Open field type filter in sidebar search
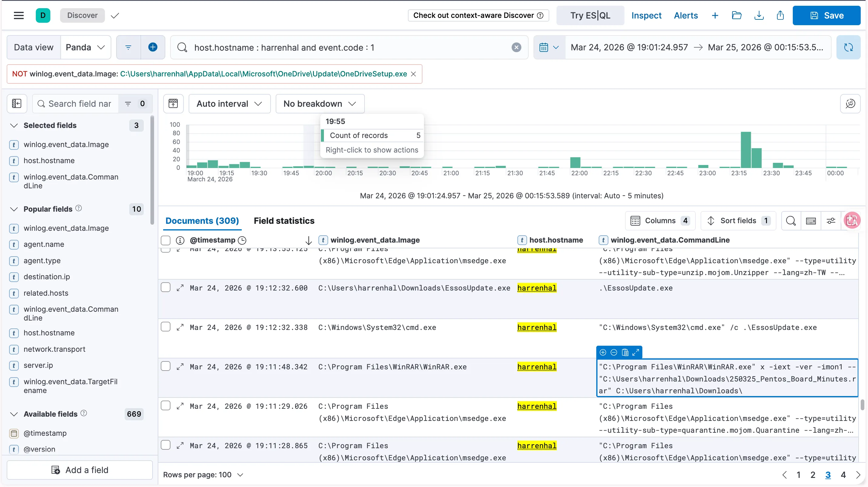 pyautogui.click(x=136, y=104)
